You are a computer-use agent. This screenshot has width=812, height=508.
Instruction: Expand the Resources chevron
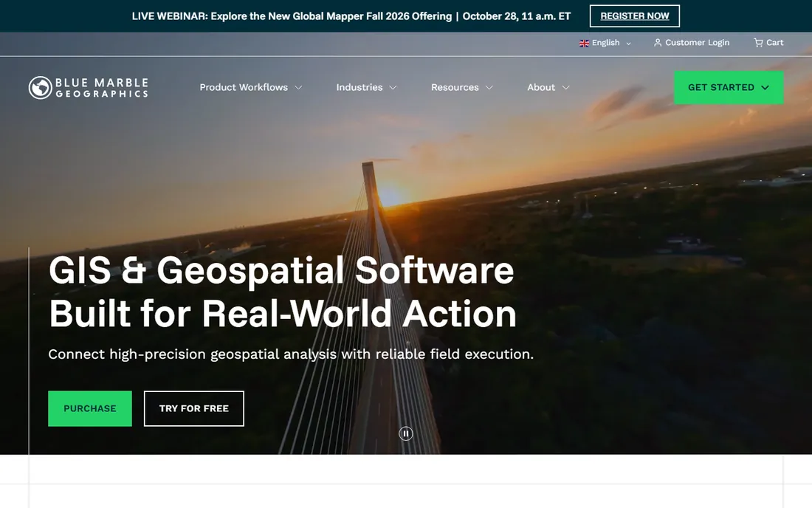click(489, 88)
